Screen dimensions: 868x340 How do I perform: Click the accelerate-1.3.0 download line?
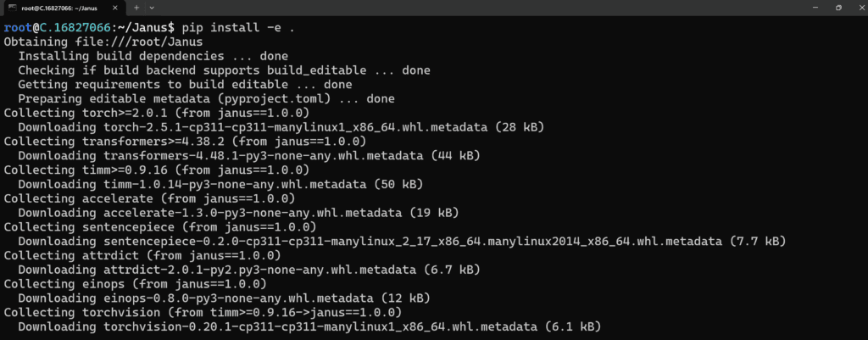click(238, 213)
